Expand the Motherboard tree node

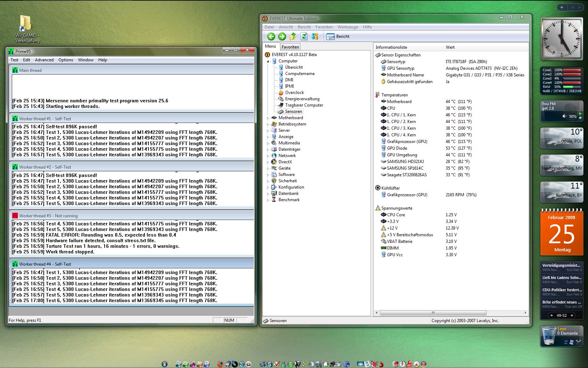coord(268,118)
